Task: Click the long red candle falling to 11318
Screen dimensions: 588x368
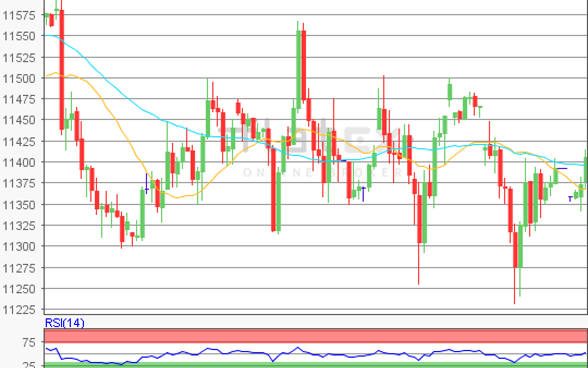Action: pos(273,190)
